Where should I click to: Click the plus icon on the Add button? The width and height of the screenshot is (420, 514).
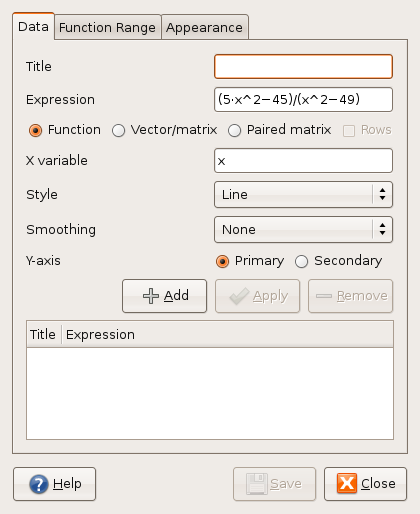(x=151, y=296)
